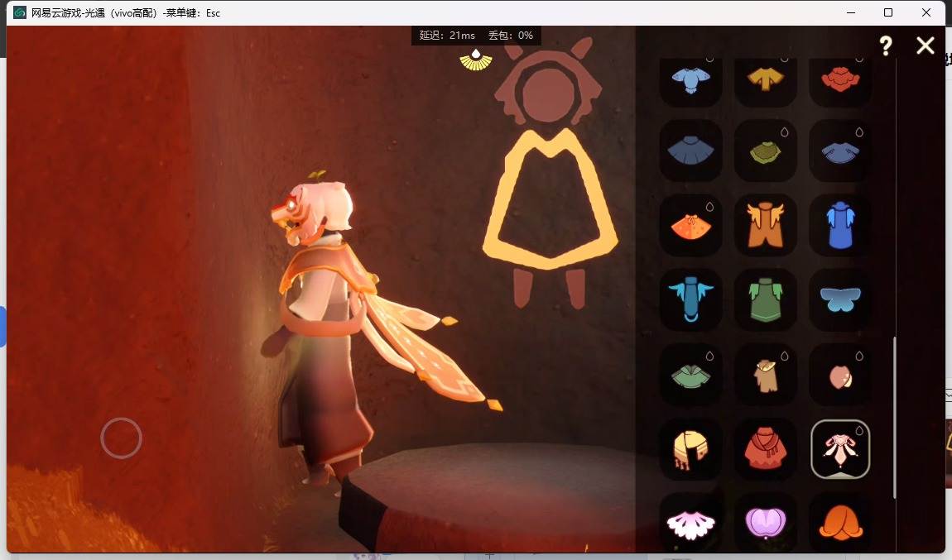The image size is (952, 560).
Task: Close the outfit selection panel
Action: coord(926,45)
